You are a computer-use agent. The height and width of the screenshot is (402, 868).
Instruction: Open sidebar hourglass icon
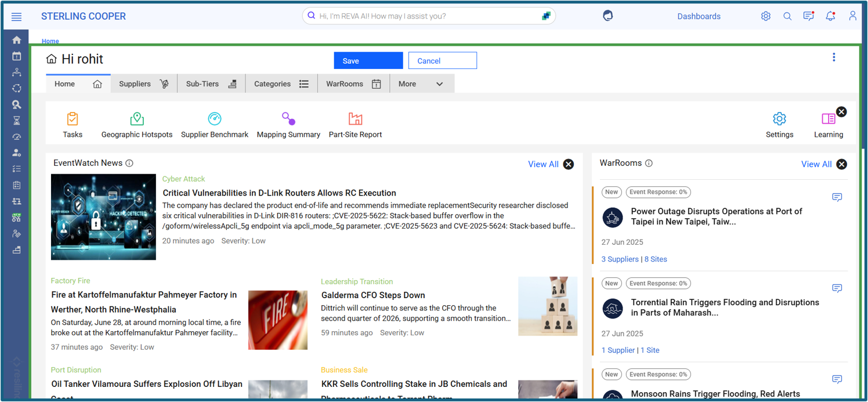tap(16, 121)
